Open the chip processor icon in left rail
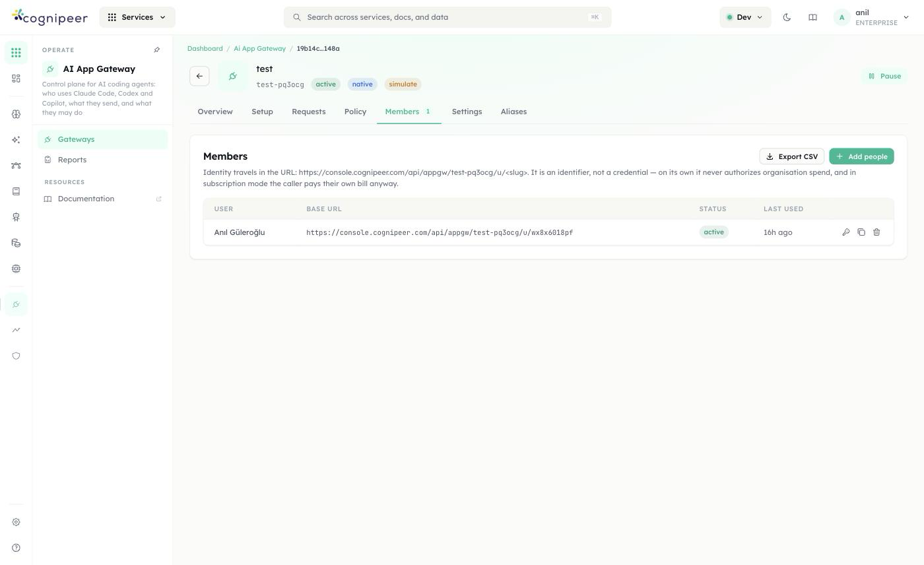Screen dimensions: 924x565 coord(16,269)
